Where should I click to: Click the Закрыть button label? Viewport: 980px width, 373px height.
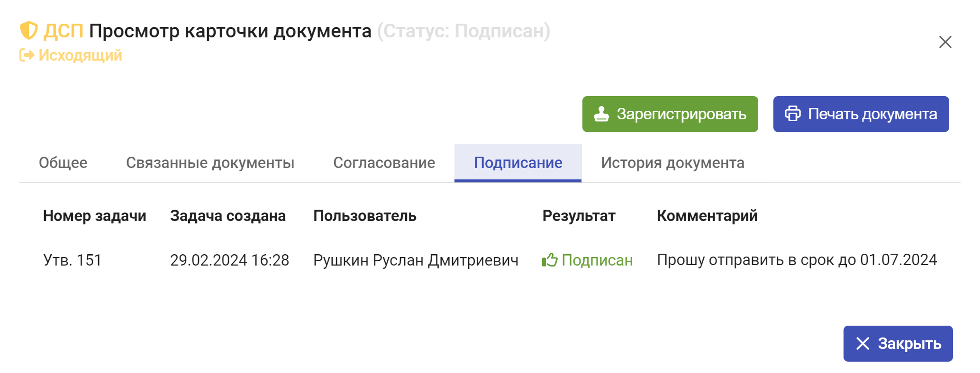909,344
